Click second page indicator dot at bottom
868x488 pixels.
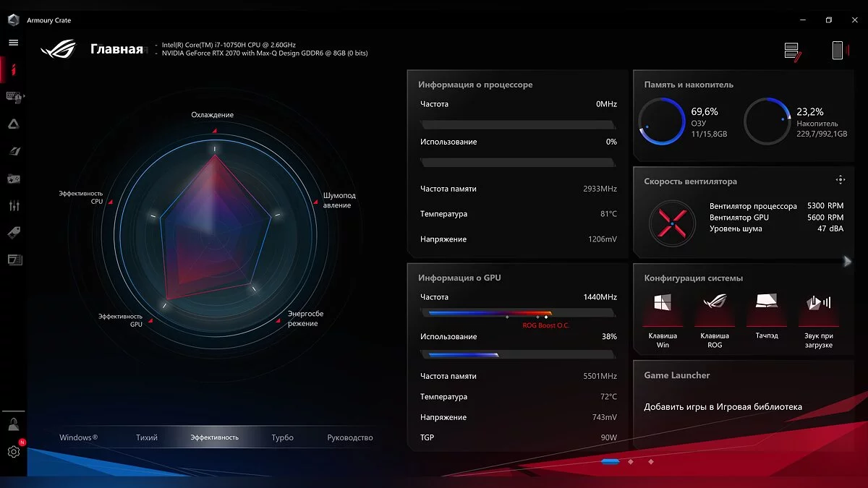click(631, 461)
